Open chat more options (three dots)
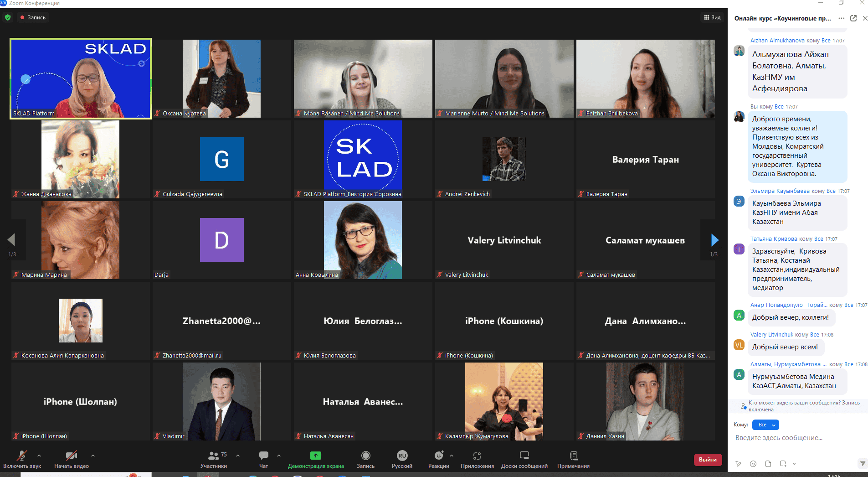The height and width of the screenshot is (477, 868). (841, 18)
